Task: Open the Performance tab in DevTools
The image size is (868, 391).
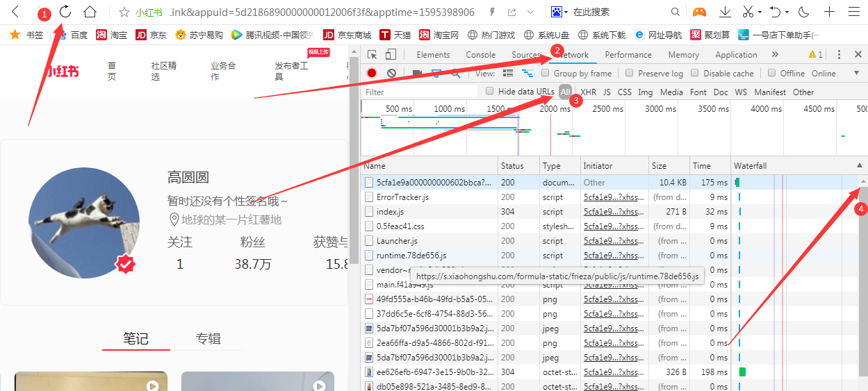Action: (628, 54)
